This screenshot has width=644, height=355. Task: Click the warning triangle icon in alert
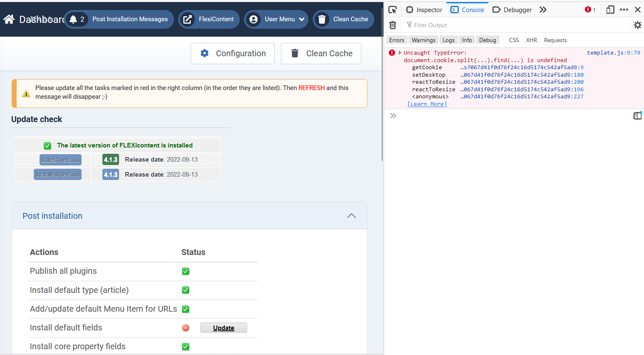tap(26, 93)
